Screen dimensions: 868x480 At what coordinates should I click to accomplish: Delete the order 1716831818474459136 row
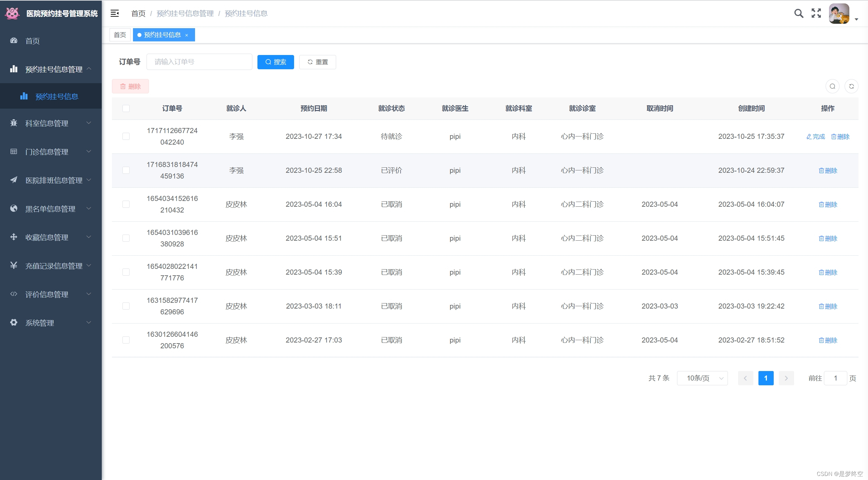click(x=828, y=170)
